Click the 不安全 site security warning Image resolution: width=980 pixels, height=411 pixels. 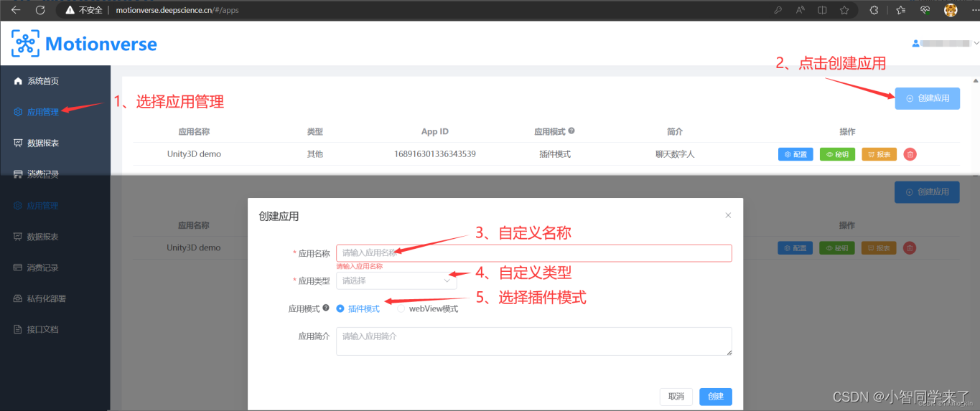tap(84, 10)
